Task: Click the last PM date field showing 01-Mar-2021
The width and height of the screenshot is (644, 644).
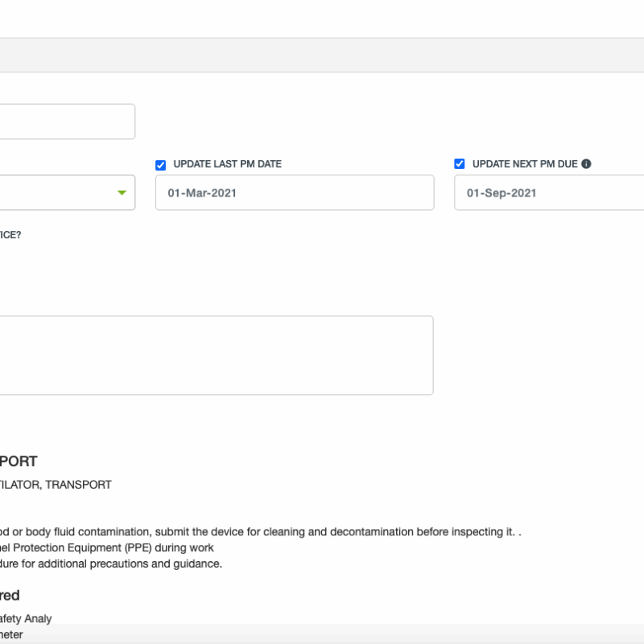Action: (x=295, y=192)
